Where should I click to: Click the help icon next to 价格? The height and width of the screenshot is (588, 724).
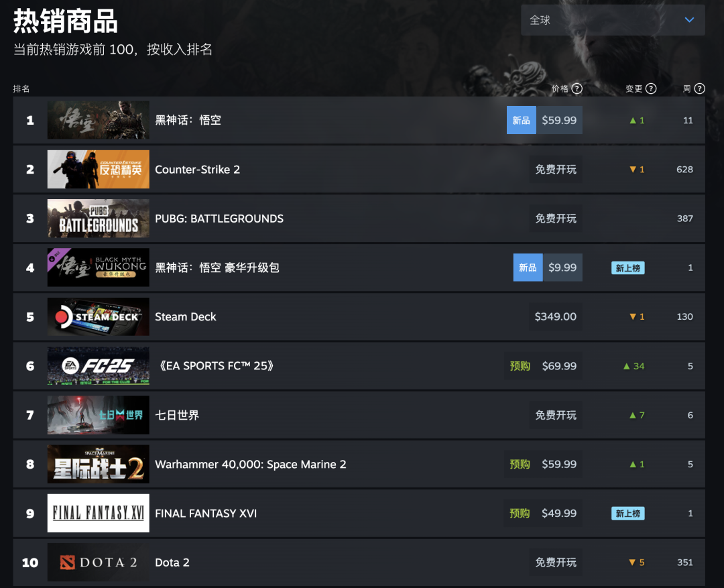577,89
